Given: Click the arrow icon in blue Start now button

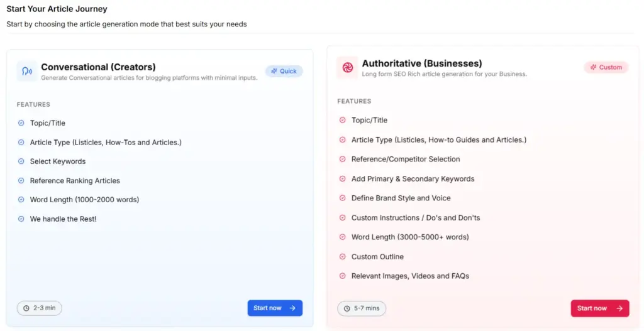Looking at the screenshot, I should [292, 308].
